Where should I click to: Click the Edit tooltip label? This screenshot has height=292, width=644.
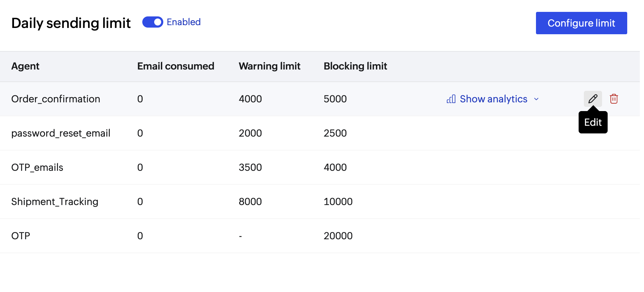(x=593, y=122)
